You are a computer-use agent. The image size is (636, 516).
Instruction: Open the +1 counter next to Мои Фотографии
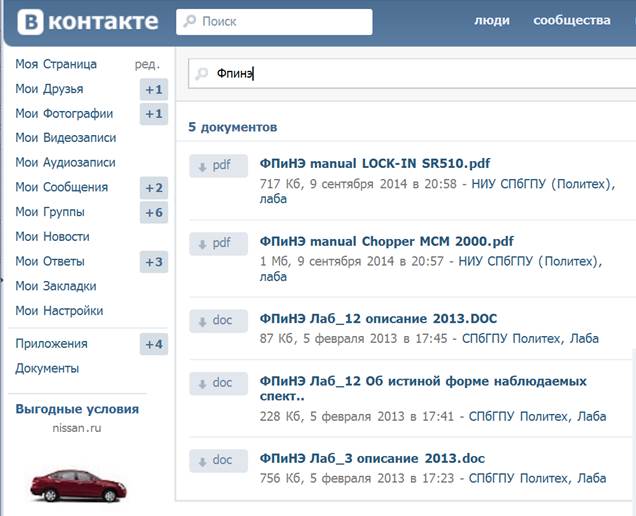pos(154,114)
